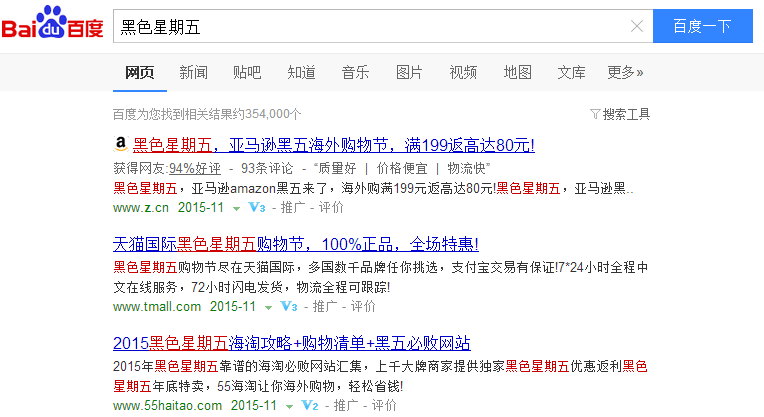Select the 网页 tab
This screenshot has width=764, height=417.
pos(139,73)
